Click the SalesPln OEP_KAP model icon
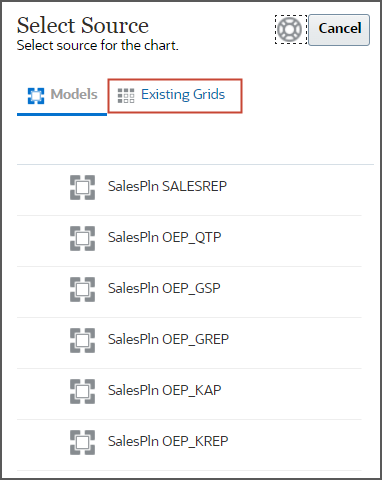The width and height of the screenshot is (382, 480). [82, 391]
